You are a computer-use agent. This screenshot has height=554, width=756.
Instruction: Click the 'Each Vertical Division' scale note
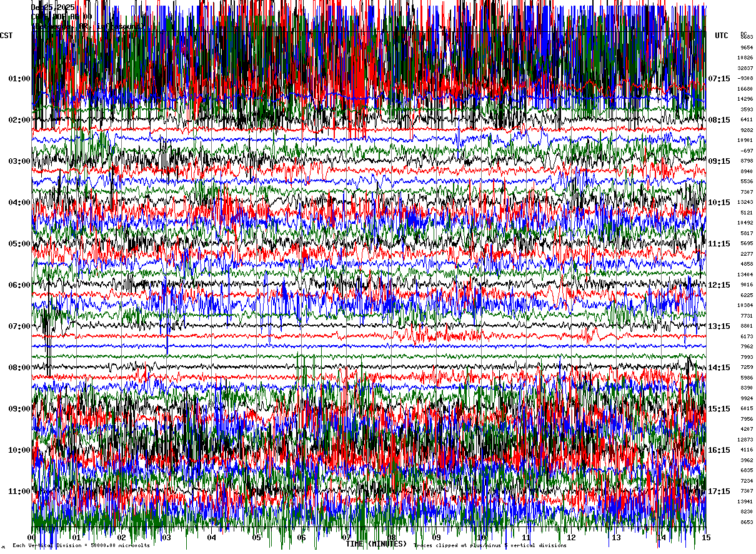tap(81, 545)
